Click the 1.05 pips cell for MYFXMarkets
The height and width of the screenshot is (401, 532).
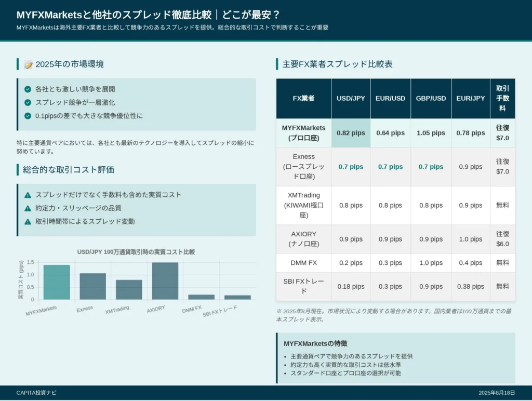point(431,133)
